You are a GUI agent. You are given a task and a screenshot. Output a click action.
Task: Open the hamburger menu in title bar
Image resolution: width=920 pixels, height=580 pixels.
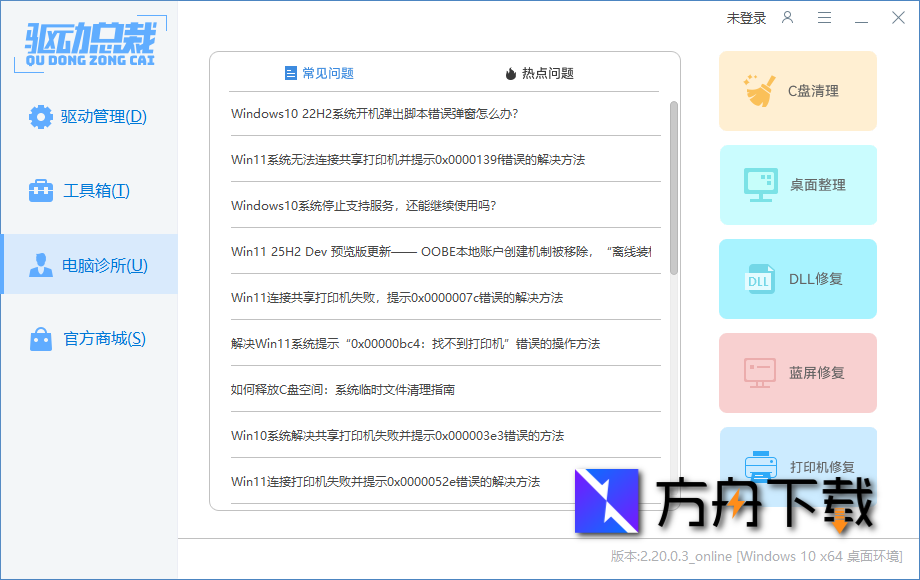pos(825,17)
